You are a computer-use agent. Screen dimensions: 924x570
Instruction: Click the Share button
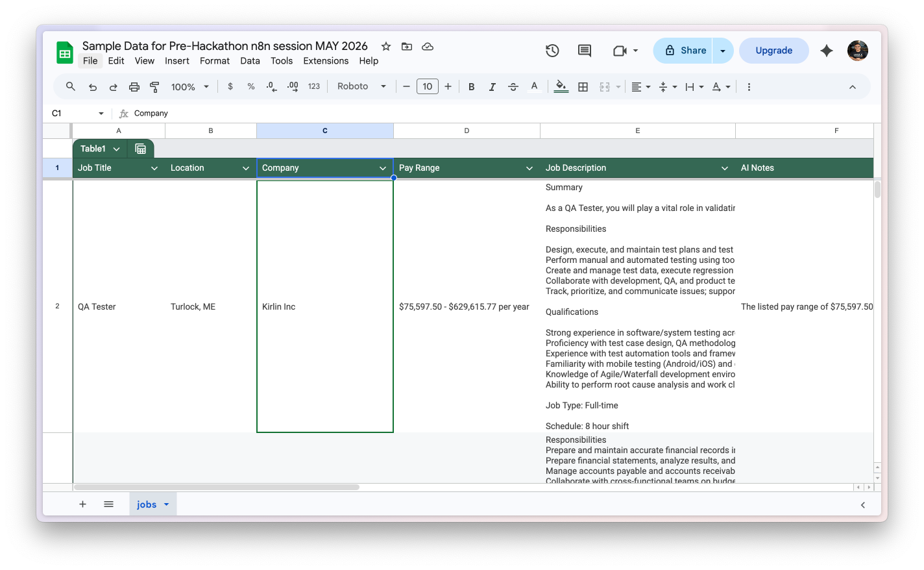(685, 51)
